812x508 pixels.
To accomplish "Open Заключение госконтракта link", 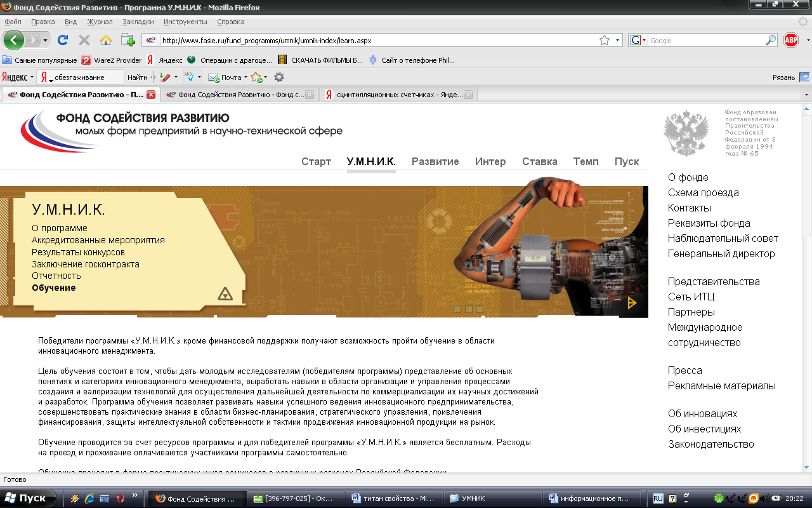I will click(x=86, y=264).
